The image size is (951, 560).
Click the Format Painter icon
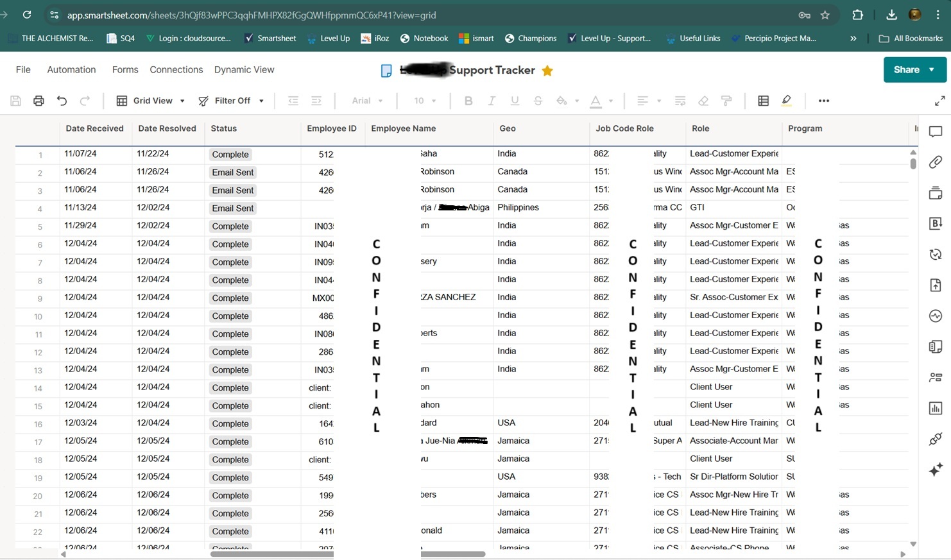coord(726,101)
